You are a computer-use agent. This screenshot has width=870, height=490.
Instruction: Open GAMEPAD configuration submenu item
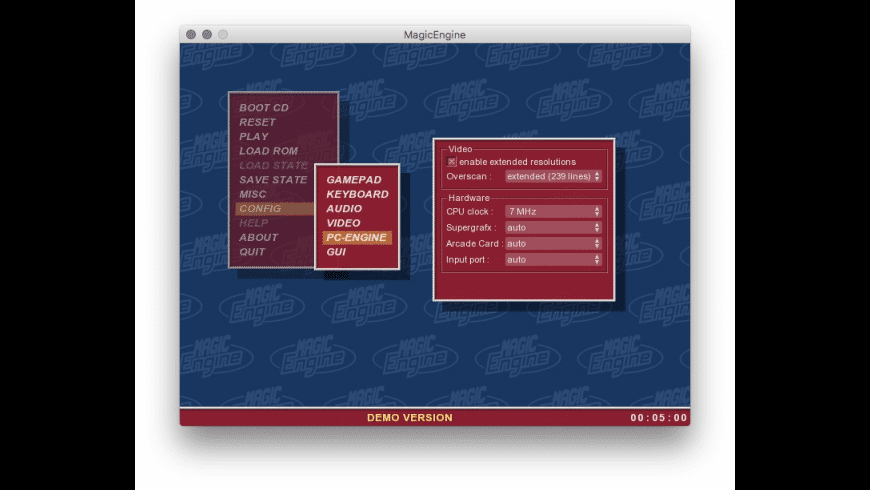coord(353,180)
